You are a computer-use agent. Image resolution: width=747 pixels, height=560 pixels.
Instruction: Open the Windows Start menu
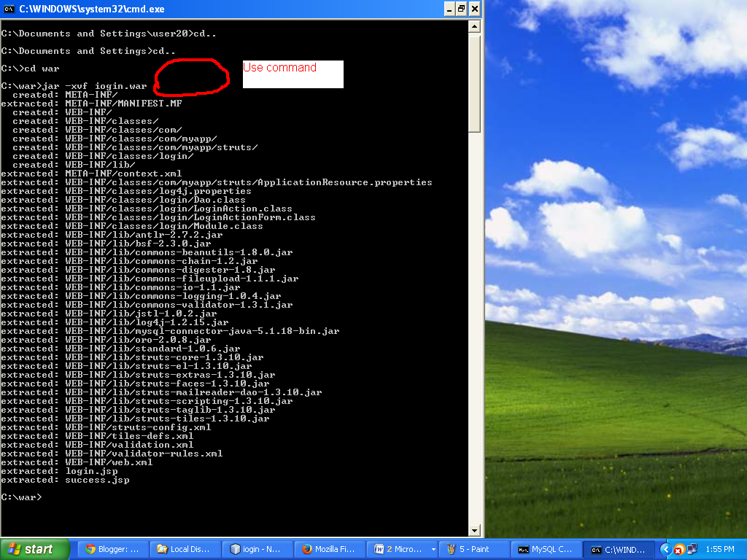[35, 549]
